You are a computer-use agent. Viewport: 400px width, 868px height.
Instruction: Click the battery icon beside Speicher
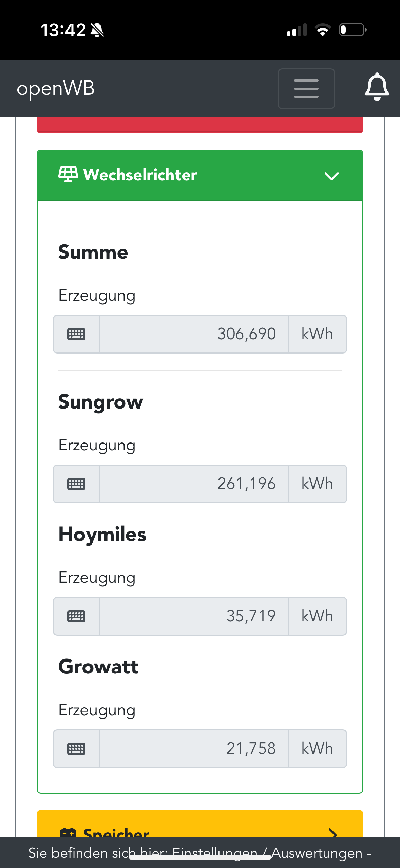click(x=68, y=833)
